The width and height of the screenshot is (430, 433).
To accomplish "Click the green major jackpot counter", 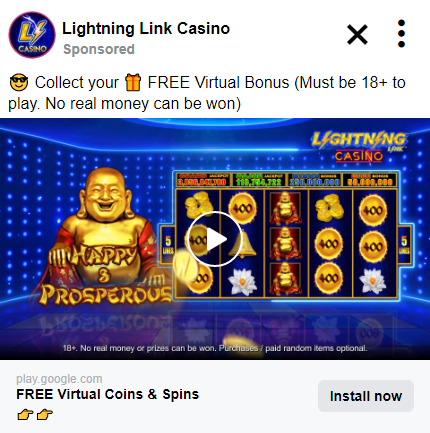I will (x=259, y=180).
